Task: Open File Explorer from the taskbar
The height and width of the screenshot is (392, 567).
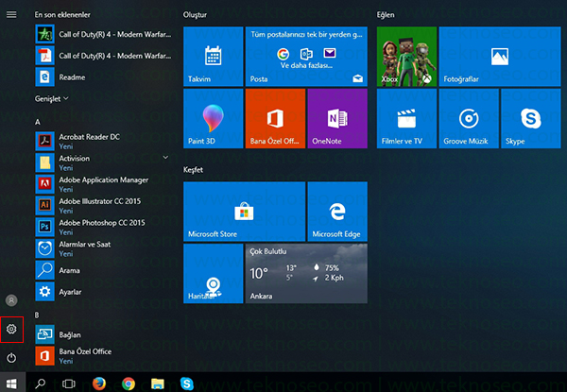Action: point(157,383)
